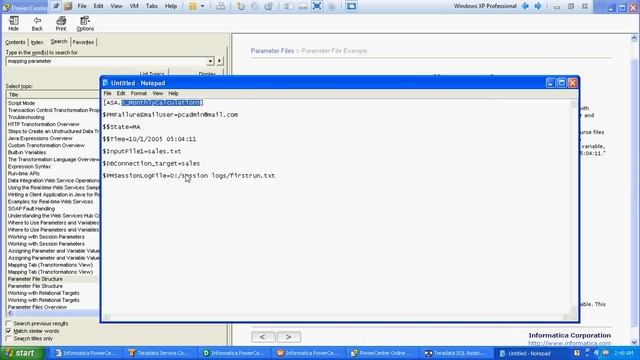This screenshot has width=640, height=360.
Task: Switch to PowerCenter Online taskbar item
Action: [x=382, y=353]
